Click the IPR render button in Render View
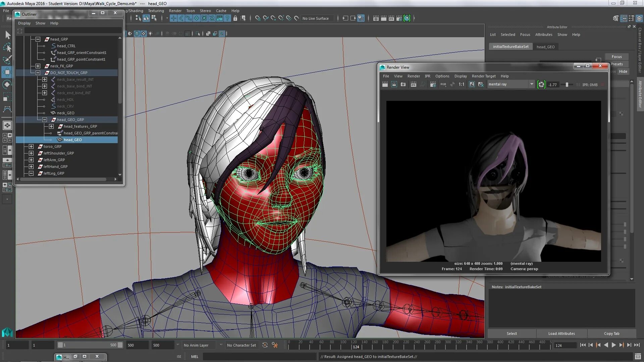The height and width of the screenshot is (362, 644). coord(413,84)
